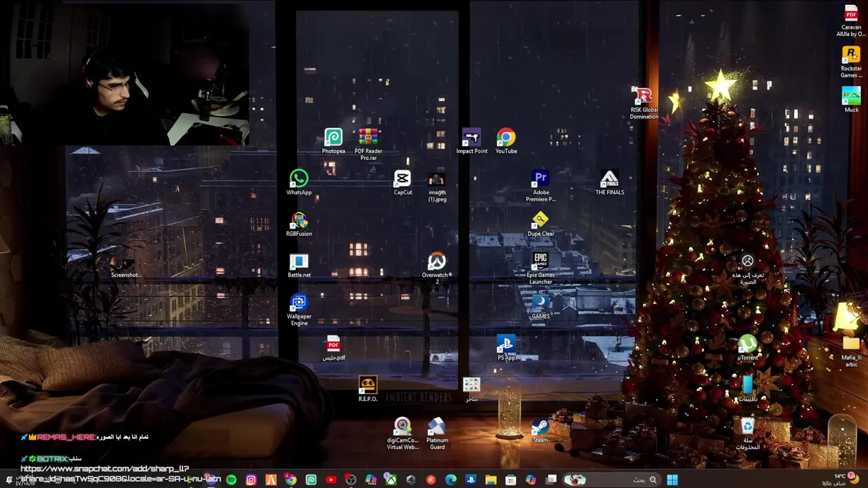This screenshot has width=868, height=488.
Task: Open Microsoft 365 on the taskbar
Action: click(371, 480)
